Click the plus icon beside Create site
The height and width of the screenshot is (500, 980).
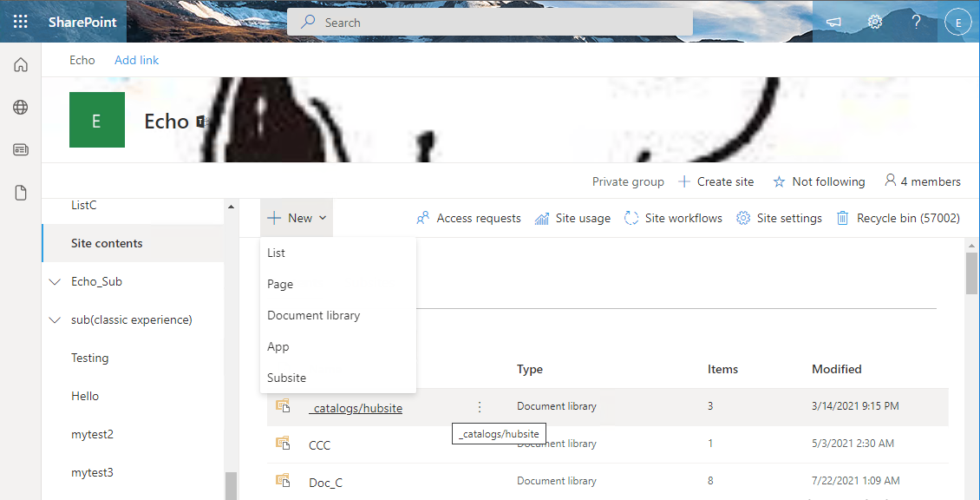tap(684, 181)
